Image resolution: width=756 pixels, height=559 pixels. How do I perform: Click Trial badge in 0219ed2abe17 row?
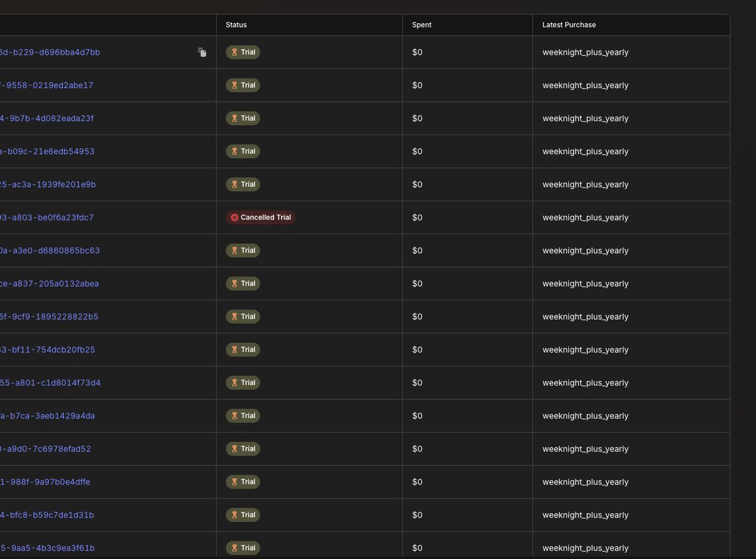click(243, 85)
